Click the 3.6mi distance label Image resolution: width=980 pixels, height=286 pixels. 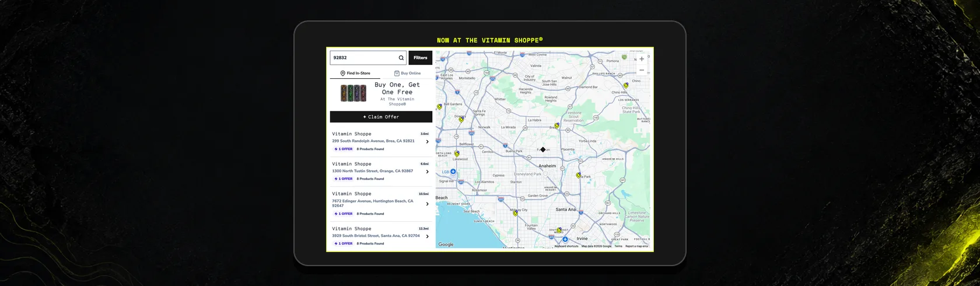(x=425, y=134)
